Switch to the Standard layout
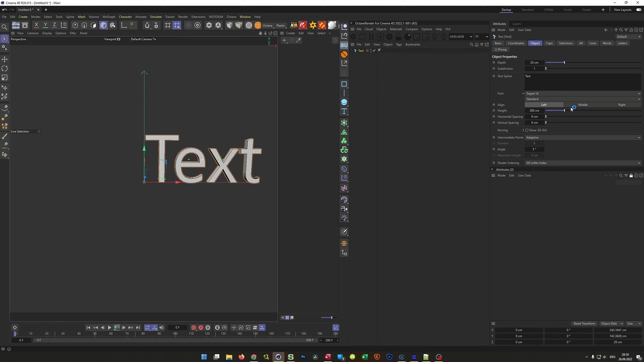The width and height of the screenshot is (644, 362). pyautogui.click(x=528, y=10)
